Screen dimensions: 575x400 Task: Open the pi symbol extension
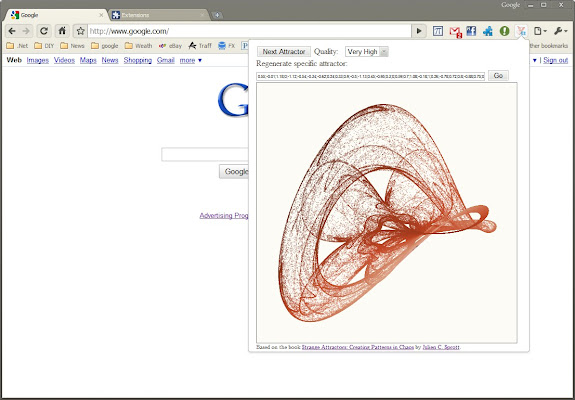click(x=437, y=31)
